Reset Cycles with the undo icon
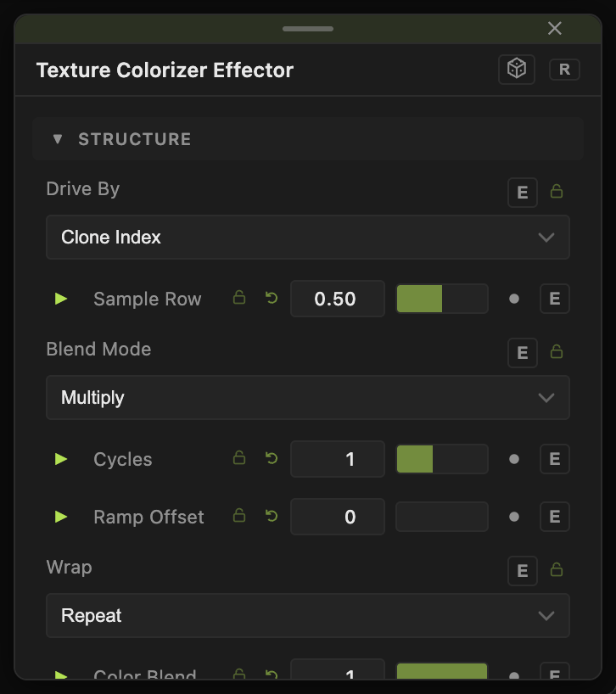The image size is (616, 694). tap(272, 458)
